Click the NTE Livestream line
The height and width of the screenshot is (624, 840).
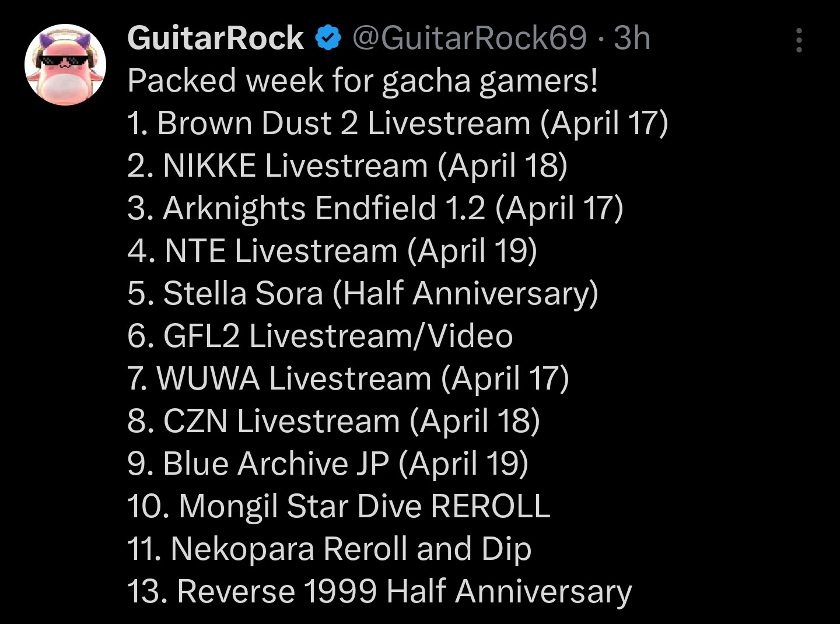tap(332, 251)
